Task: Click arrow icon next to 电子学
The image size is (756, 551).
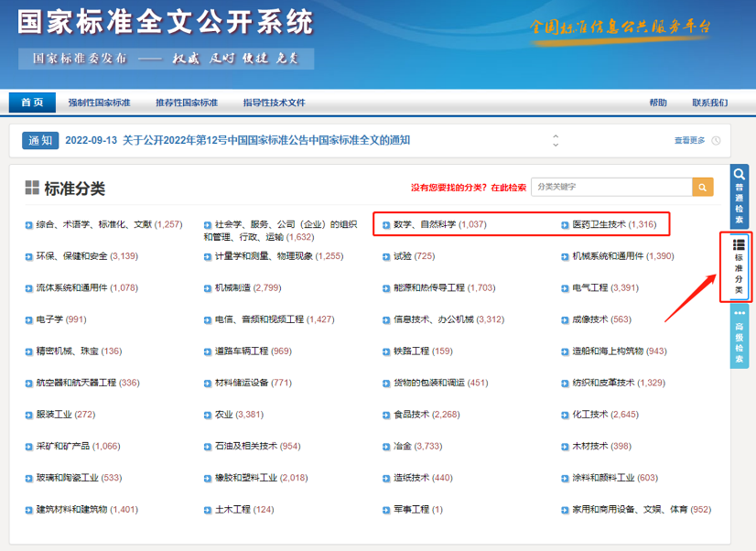Action: [28, 319]
